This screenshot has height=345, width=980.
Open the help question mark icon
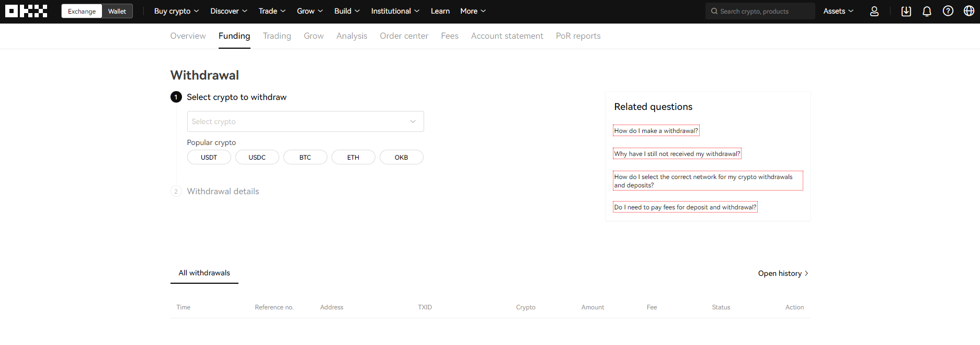pos(948,11)
